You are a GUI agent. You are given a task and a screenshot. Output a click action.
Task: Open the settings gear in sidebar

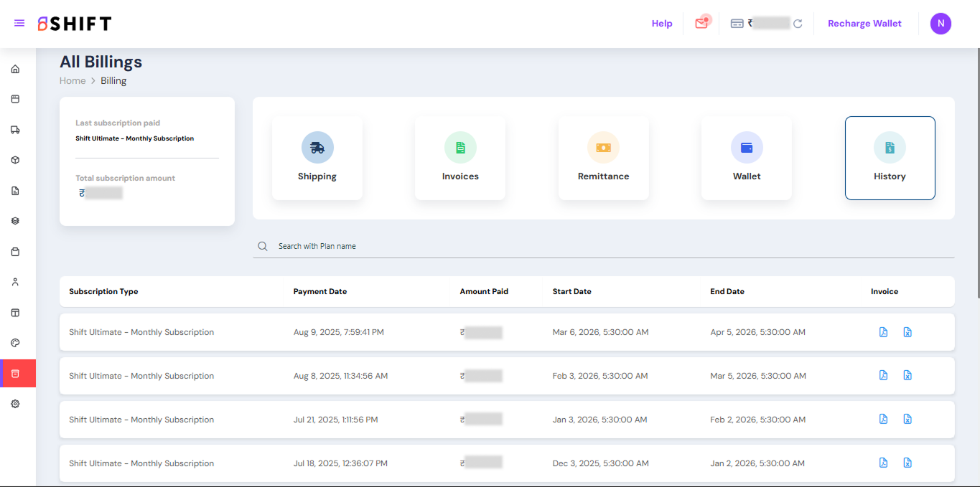tap(15, 404)
